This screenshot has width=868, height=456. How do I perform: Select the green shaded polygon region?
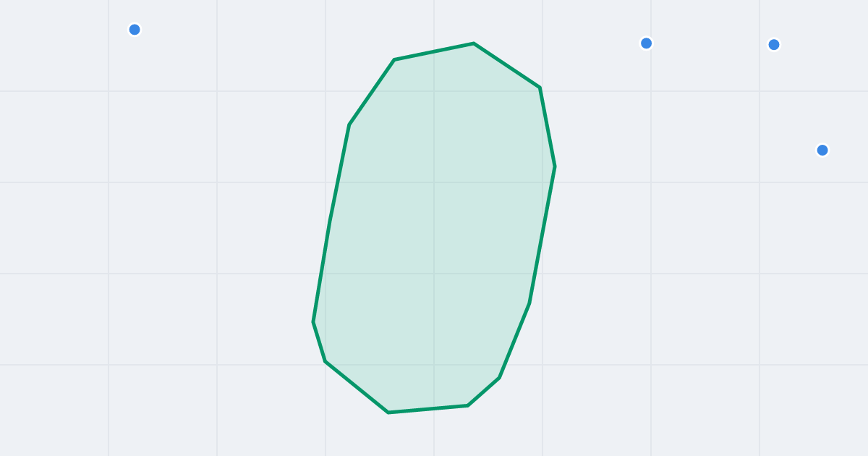[434, 228]
